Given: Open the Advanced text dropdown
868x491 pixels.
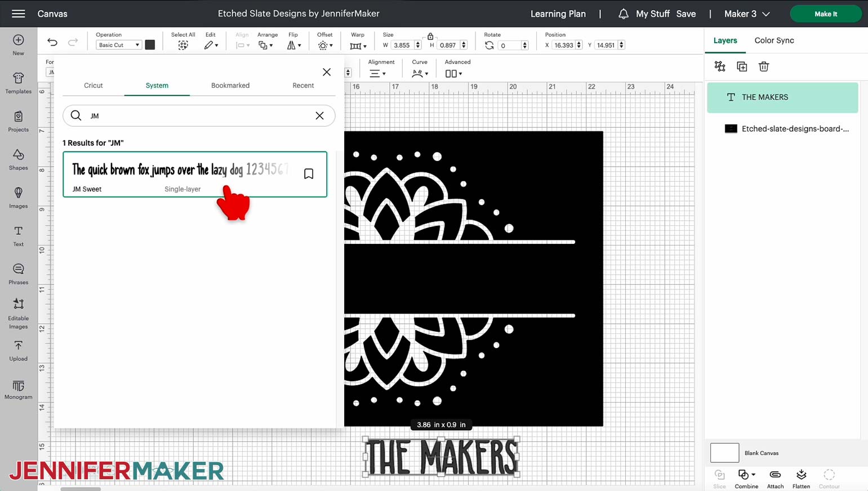Looking at the screenshot, I should tap(453, 73).
